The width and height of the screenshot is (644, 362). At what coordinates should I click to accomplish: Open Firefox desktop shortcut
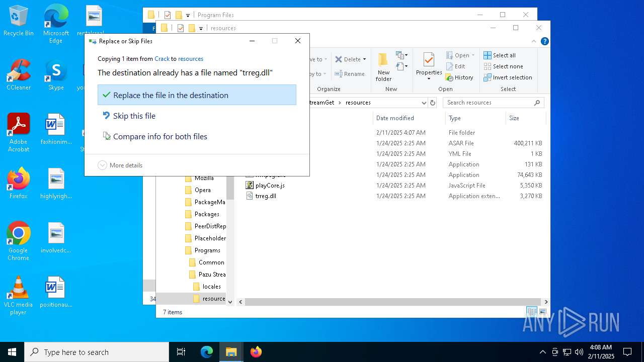19,184
